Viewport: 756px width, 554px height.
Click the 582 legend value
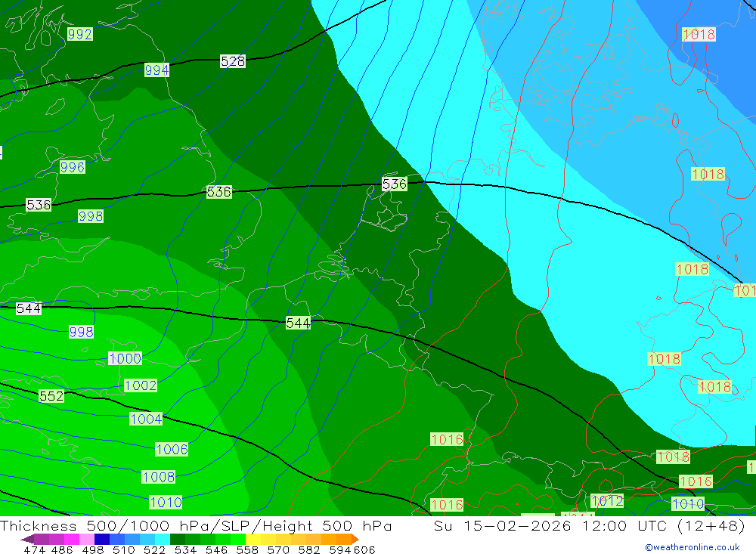308,549
